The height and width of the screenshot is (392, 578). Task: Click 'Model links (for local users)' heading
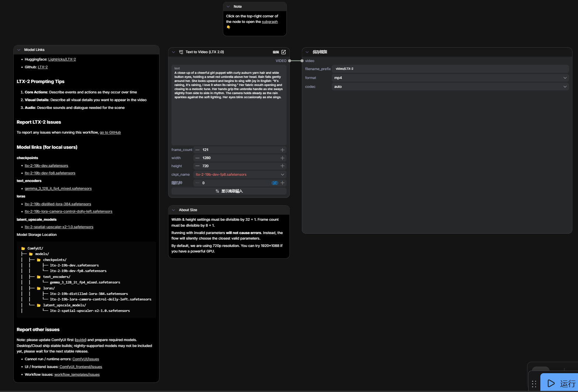click(x=47, y=147)
